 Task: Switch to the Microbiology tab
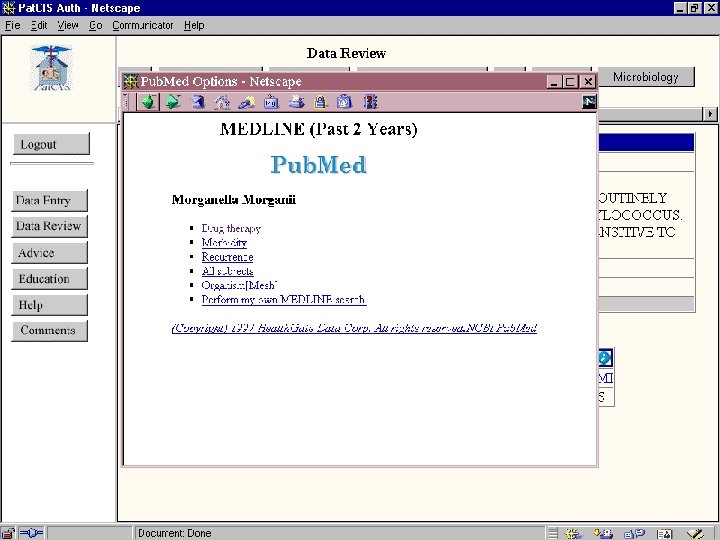pos(646,77)
